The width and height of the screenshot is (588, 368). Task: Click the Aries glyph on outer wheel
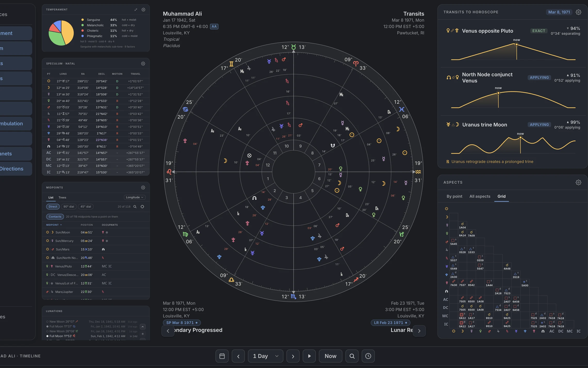356,64
